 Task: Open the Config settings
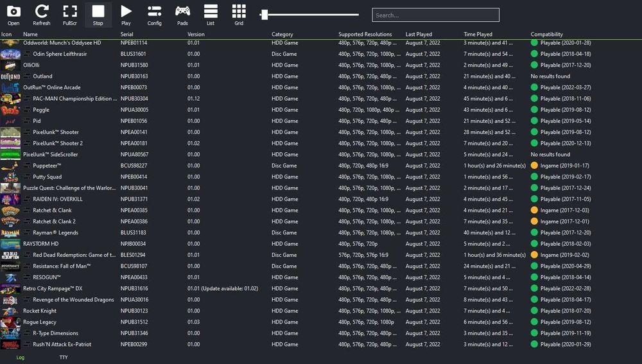(x=154, y=15)
